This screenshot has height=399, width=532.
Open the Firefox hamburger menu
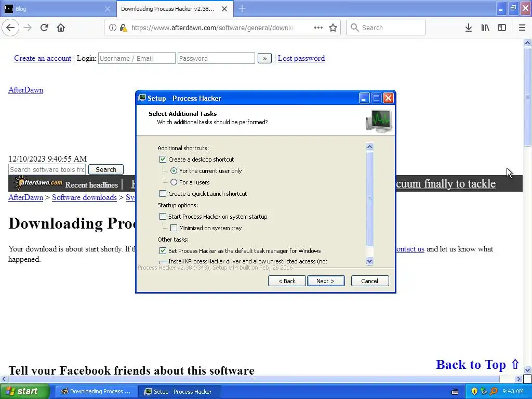click(522, 28)
